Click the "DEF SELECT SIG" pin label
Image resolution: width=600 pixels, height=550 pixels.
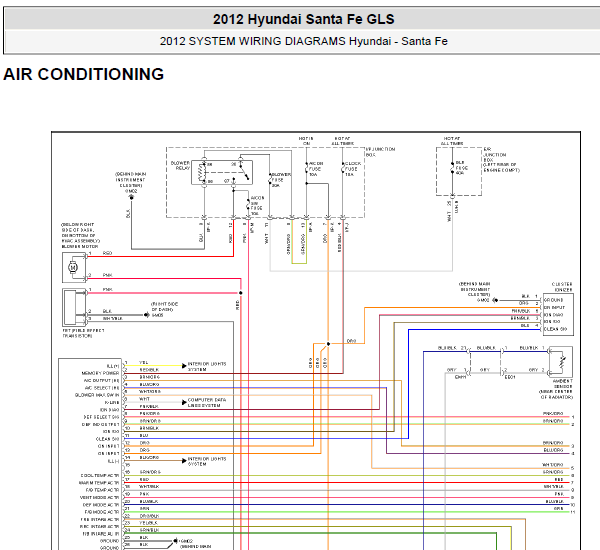[x=101, y=417]
